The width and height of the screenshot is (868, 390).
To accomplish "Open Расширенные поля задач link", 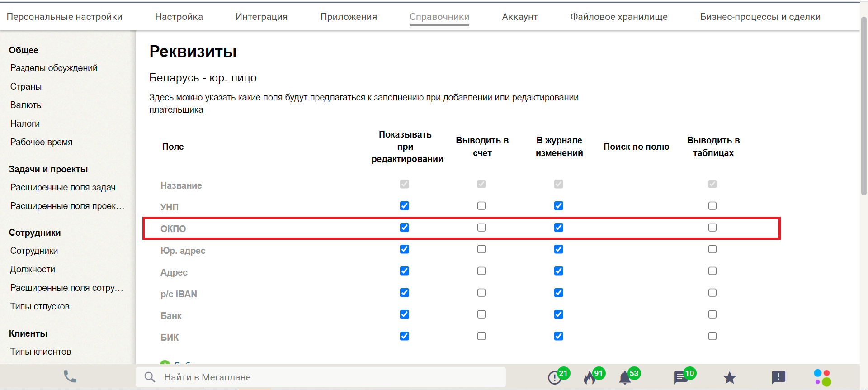I will (63, 187).
